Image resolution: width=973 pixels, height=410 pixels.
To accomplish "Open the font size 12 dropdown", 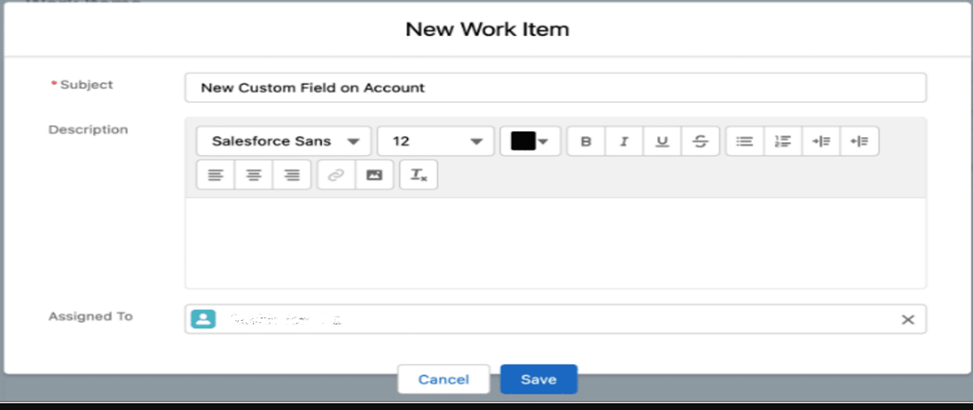I will pyautogui.click(x=436, y=141).
